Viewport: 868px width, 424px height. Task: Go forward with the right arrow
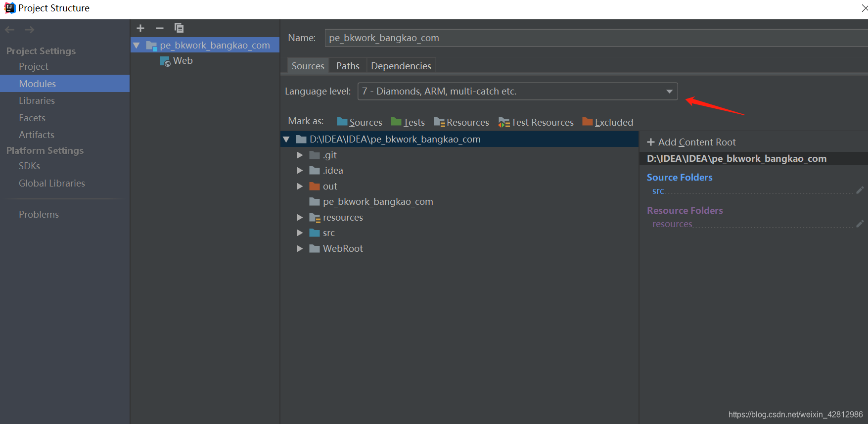tap(30, 30)
